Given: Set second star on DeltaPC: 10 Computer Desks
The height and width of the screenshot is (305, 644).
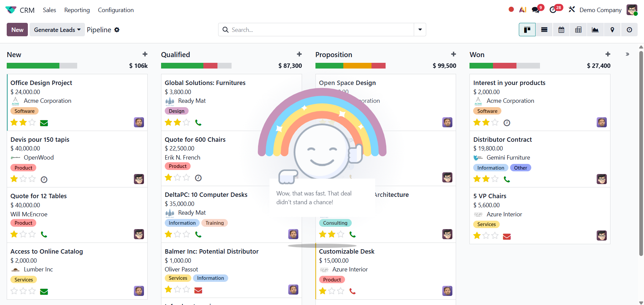Looking at the screenshot, I should [x=178, y=234].
